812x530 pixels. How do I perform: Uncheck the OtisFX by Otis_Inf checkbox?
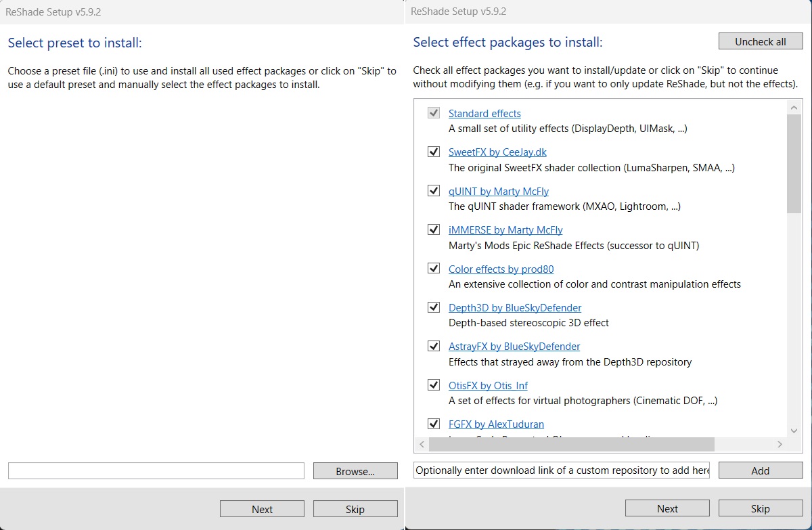point(434,385)
